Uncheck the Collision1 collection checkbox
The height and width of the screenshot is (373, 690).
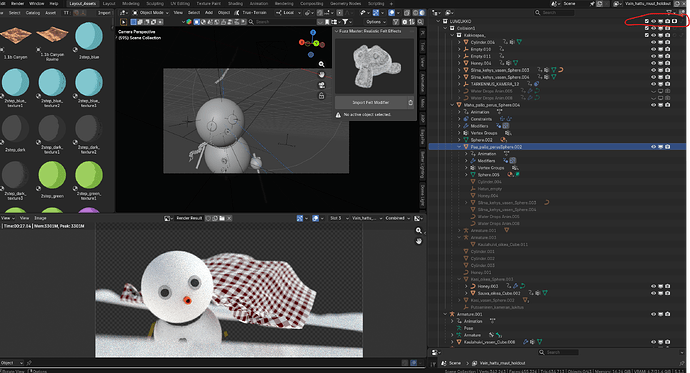(646, 28)
